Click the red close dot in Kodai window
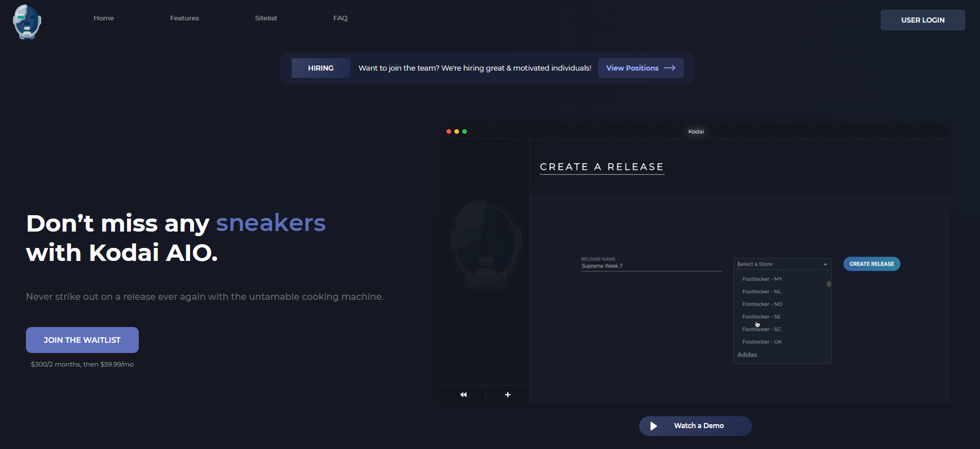 pos(449,132)
